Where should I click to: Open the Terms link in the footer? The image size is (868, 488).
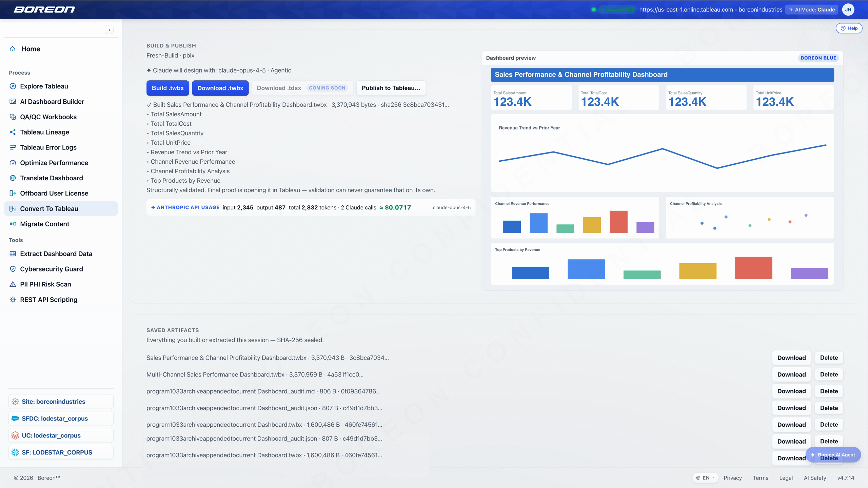(x=761, y=478)
